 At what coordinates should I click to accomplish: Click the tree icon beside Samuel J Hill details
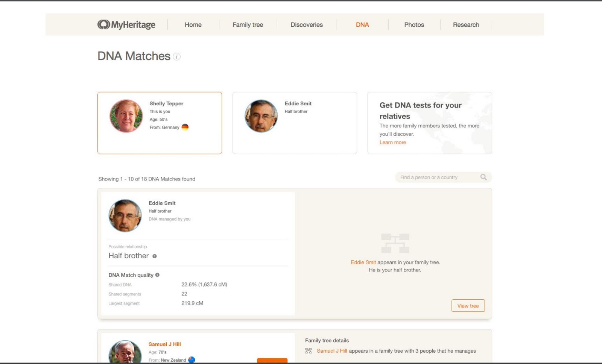click(309, 351)
